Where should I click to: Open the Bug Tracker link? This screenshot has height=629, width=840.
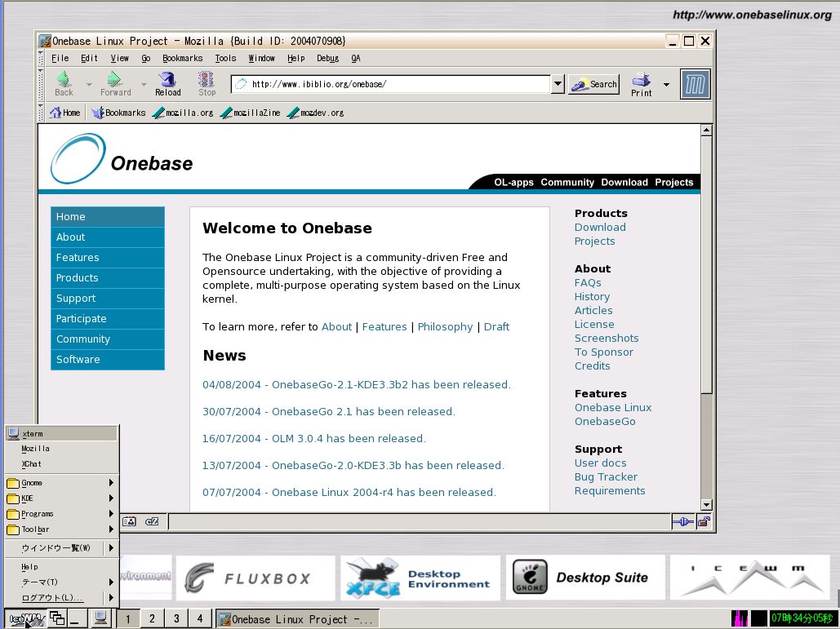[x=606, y=477]
